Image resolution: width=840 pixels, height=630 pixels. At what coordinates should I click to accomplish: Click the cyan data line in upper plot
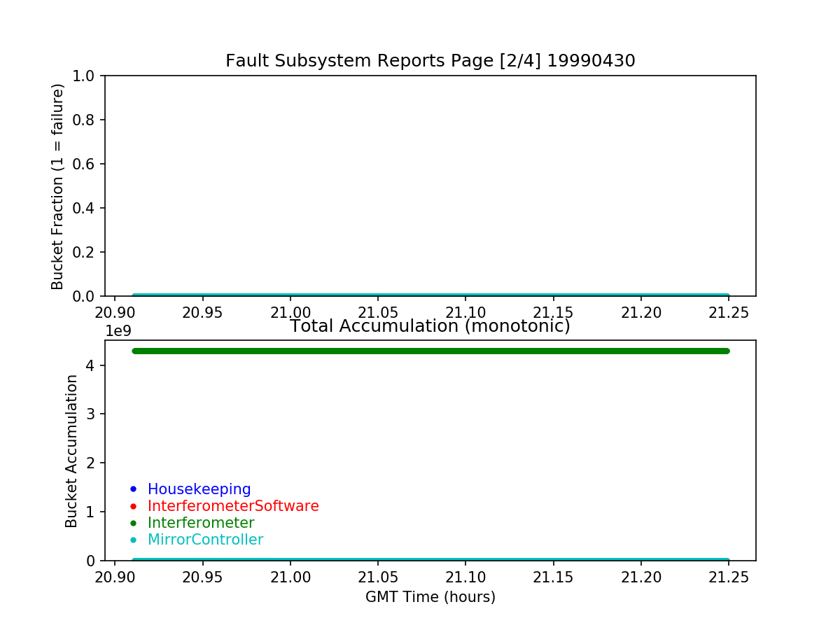[x=430, y=296]
